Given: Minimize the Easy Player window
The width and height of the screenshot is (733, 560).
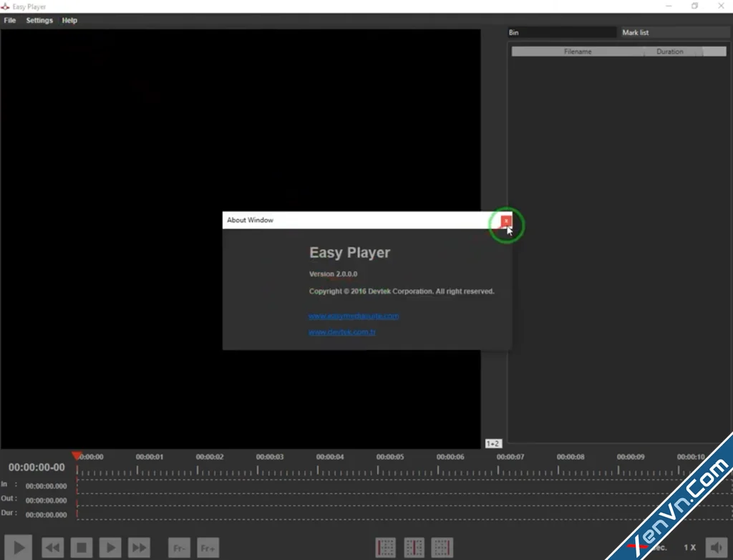Looking at the screenshot, I should point(669,6).
